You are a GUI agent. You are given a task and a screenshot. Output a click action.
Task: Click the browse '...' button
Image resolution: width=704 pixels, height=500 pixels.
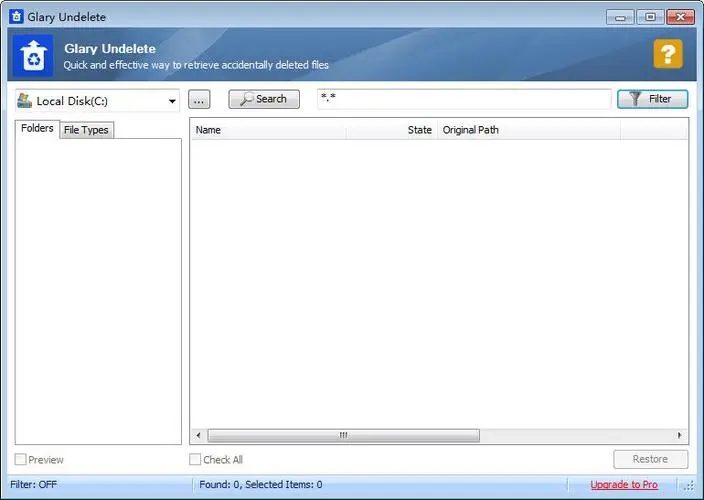(x=199, y=99)
